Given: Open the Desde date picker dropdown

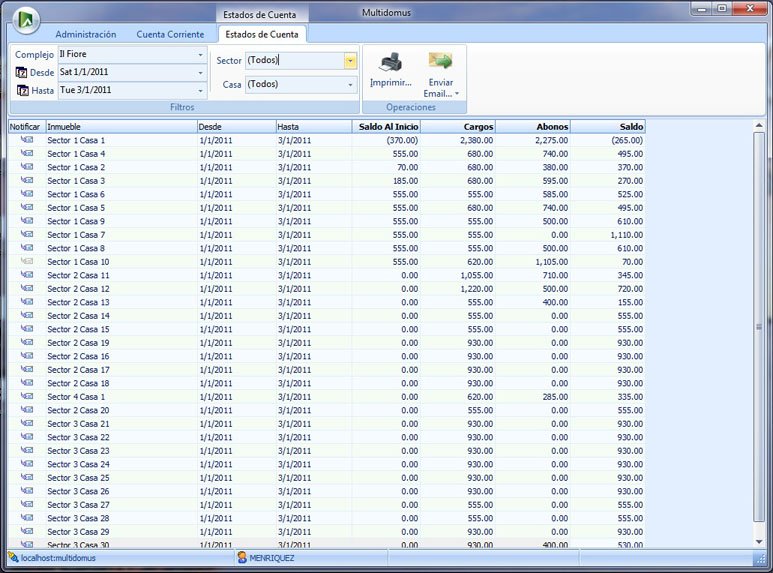Looking at the screenshot, I should (200, 73).
